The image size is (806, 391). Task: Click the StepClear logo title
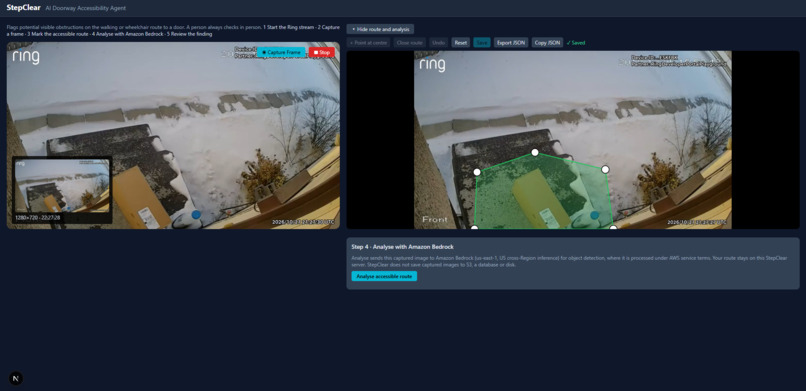pos(24,8)
